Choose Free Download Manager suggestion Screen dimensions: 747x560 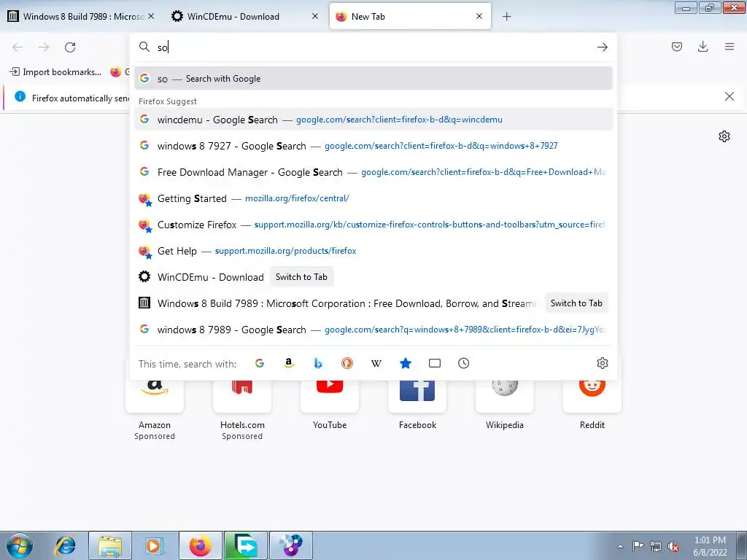click(373, 172)
